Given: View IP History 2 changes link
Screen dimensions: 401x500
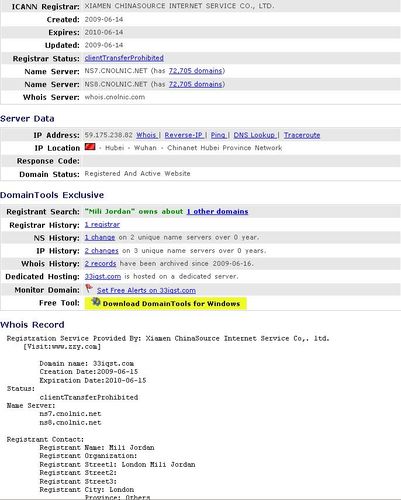Looking at the screenshot, I should pyautogui.click(x=101, y=251).
